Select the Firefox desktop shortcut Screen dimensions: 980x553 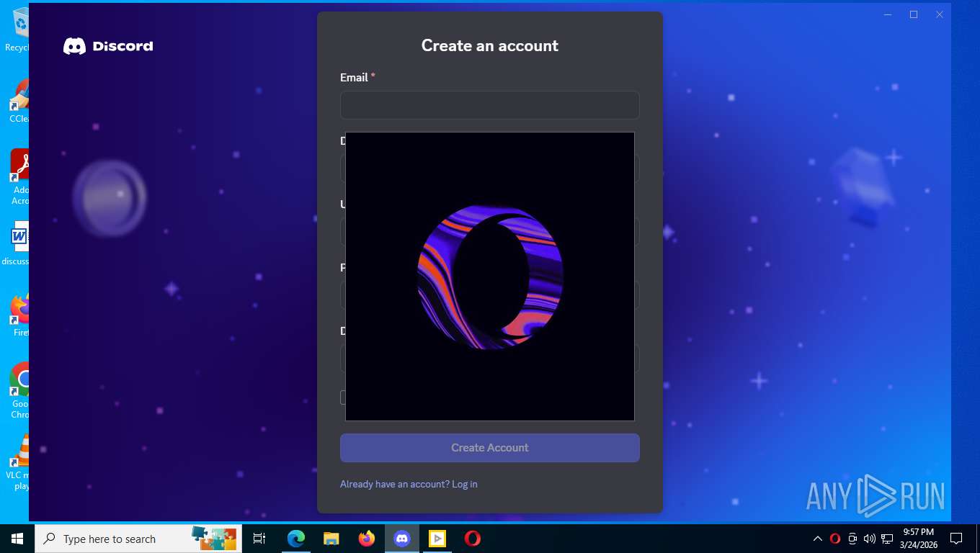pos(19,315)
